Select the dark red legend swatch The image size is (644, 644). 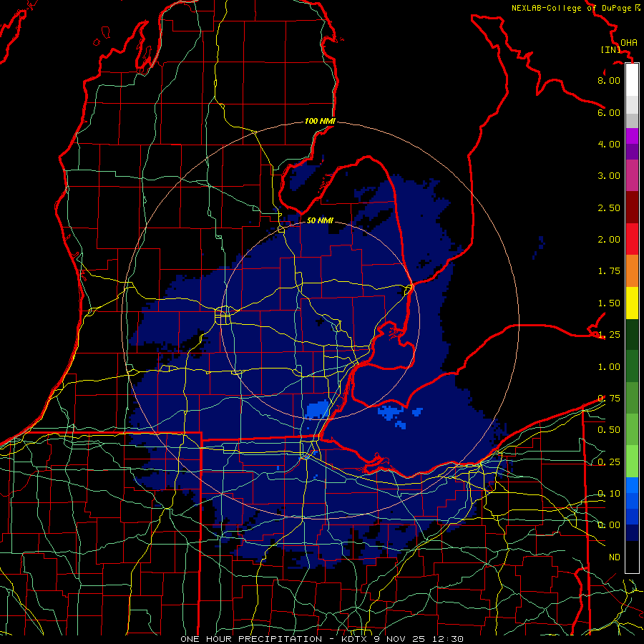coord(632,208)
